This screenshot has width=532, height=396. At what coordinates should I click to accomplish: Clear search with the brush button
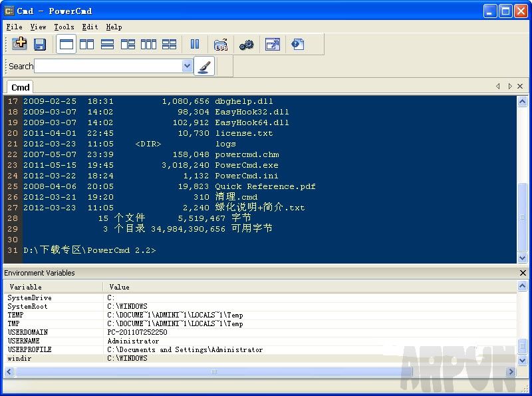(204, 66)
